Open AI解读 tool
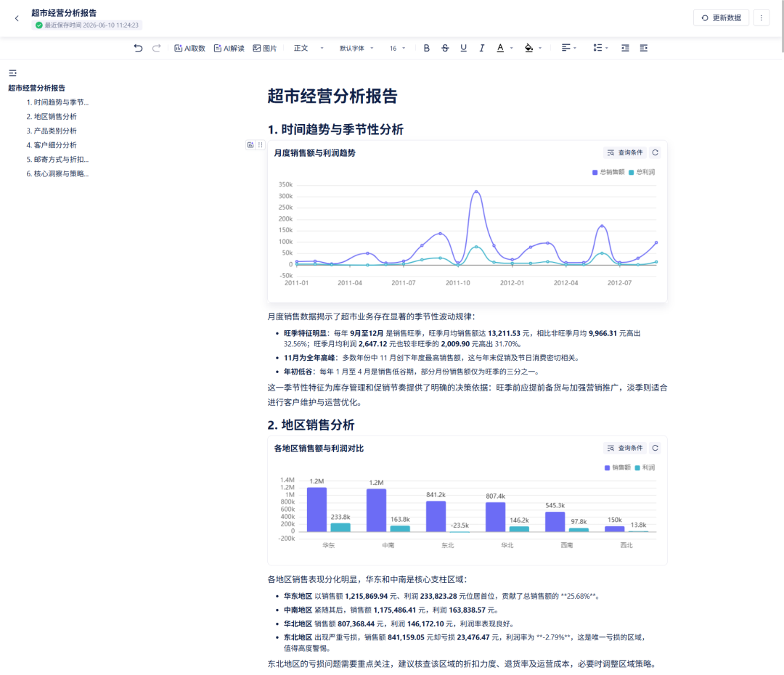This screenshot has width=784, height=675. coord(229,48)
